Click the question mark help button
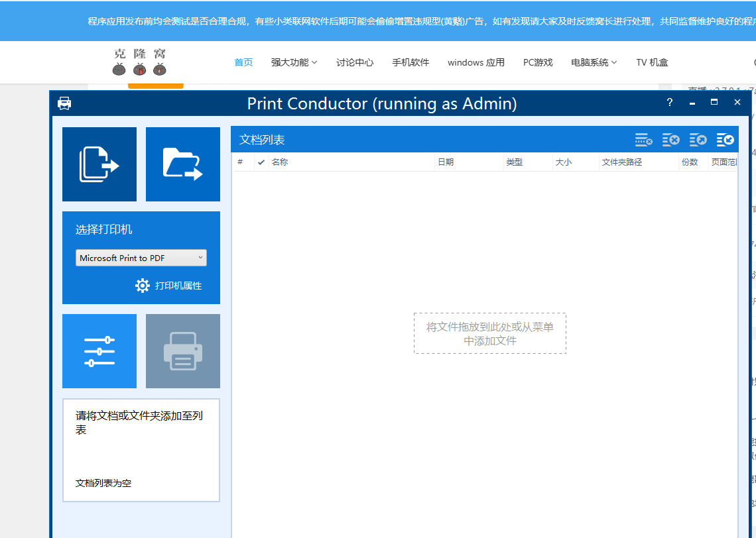This screenshot has height=538, width=756. pyautogui.click(x=669, y=102)
